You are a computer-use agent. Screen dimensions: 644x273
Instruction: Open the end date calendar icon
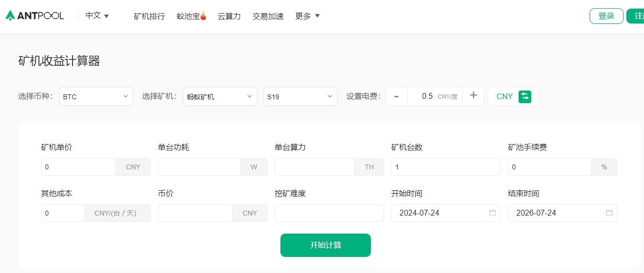(x=609, y=213)
